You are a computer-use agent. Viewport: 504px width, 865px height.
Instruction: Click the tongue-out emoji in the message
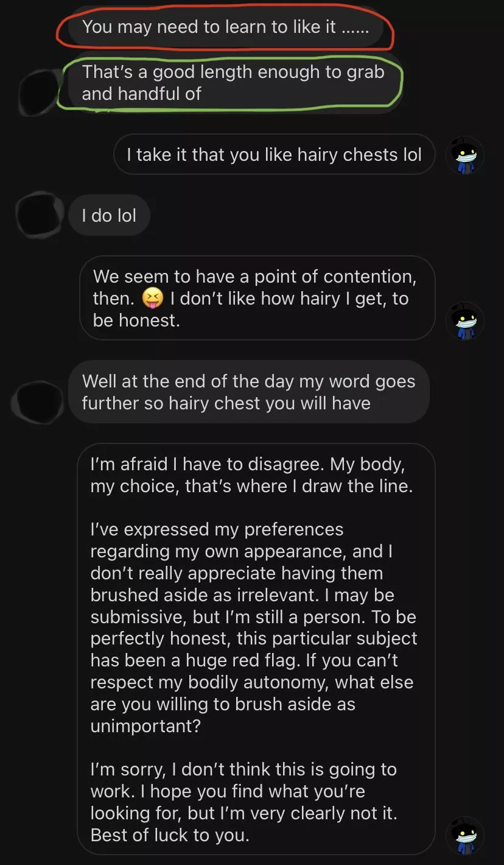click(x=152, y=298)
